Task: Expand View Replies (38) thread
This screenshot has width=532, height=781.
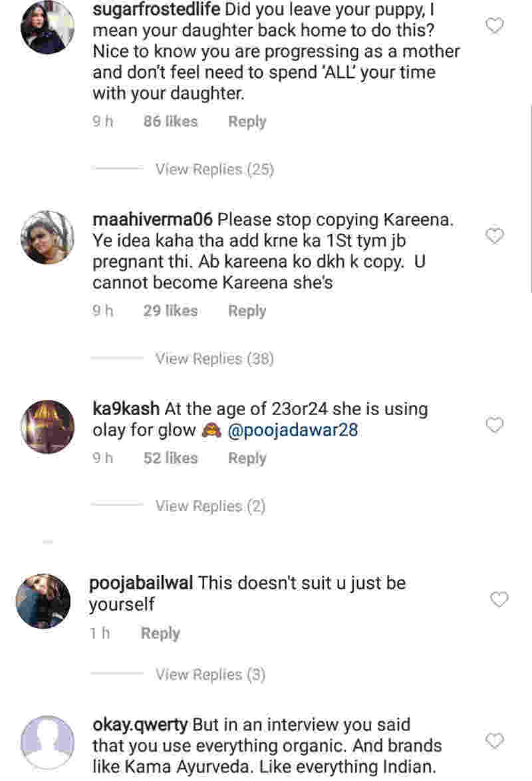Action: coord(214,359)
